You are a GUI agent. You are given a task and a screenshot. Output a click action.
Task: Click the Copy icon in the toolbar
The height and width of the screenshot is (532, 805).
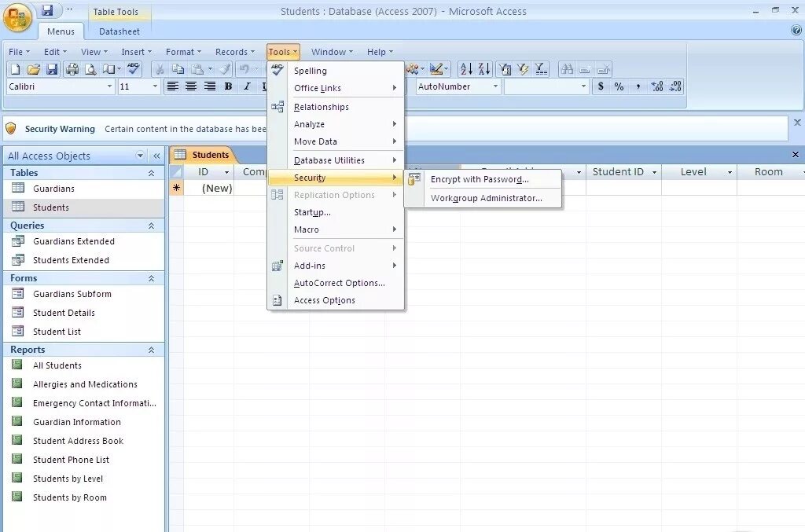tap(178, 69)
